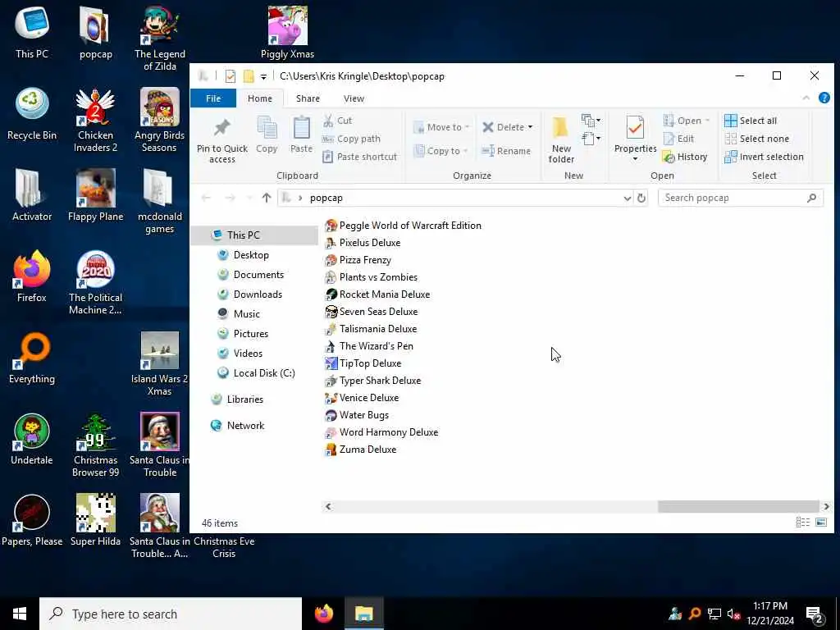Refresh the popcap folder view
The height and width of the screenshot is (630, 840).
(x=641, y=199)
